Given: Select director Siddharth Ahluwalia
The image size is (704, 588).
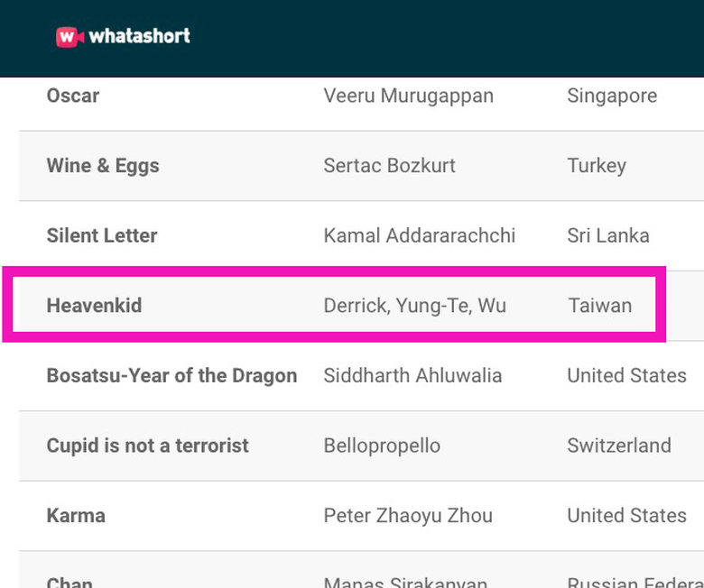Looking at the screenshot, I should coord(412,375).
